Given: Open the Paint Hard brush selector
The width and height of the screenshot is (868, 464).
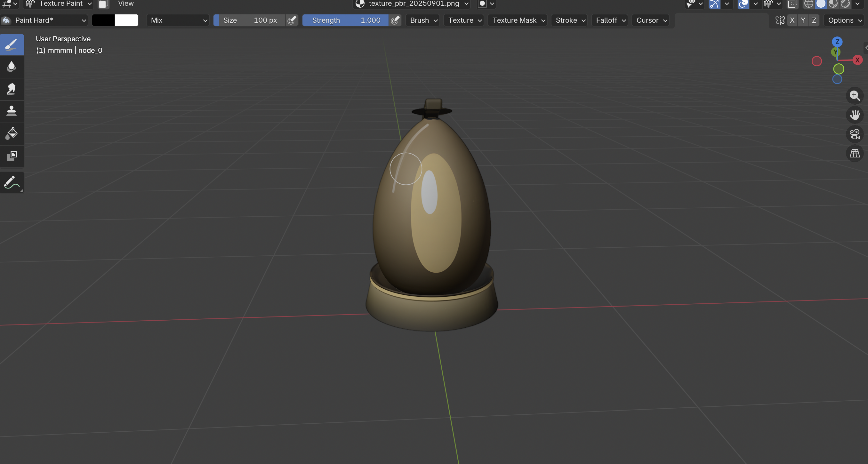Looking at the screenshot, I should 44,20.
